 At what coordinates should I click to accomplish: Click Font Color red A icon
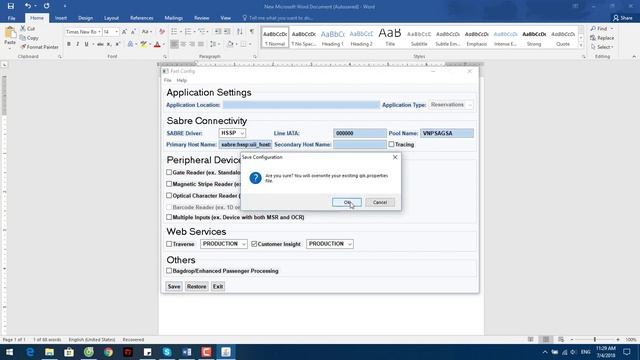click(x=157, y=44)
